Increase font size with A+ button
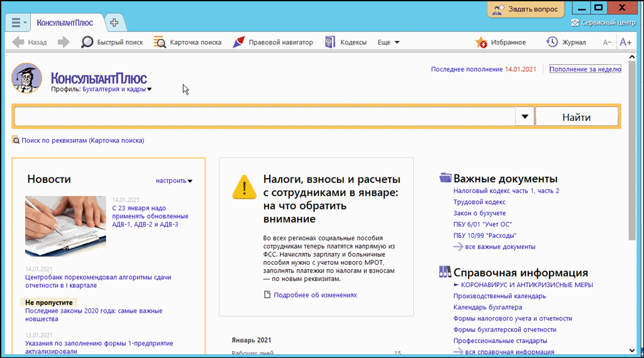644x358 pixels. point(626,42)
